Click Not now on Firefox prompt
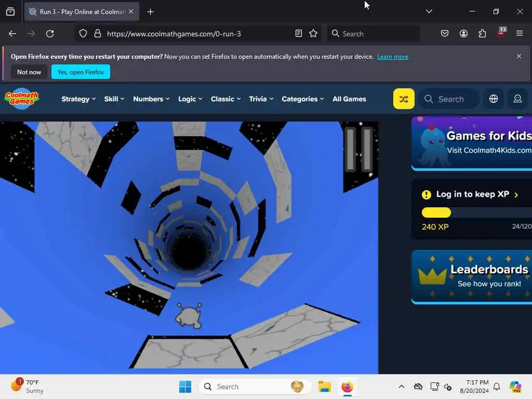This screenshot has height=399, width=532. click(x=29, y=72)
